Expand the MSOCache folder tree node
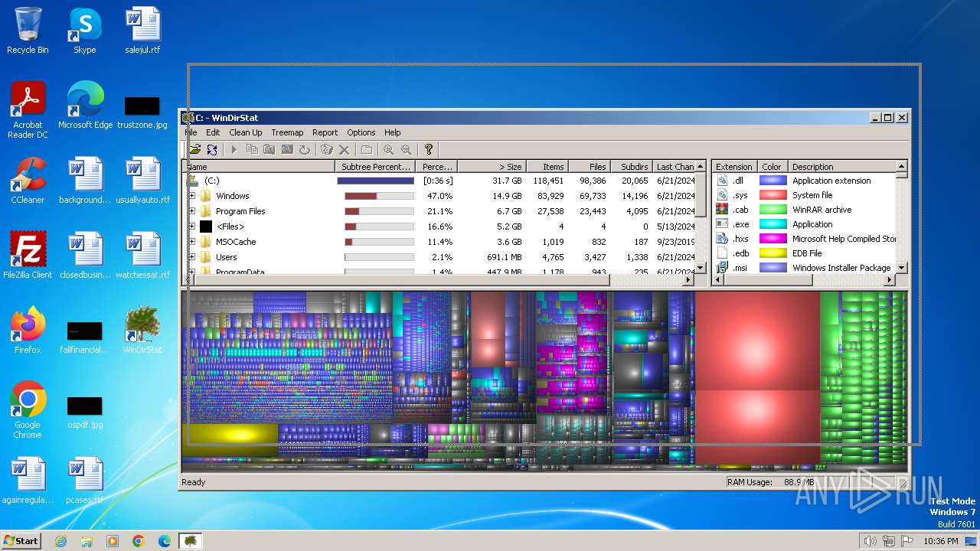Image resolution: width=980 pixels, height=551 pixels. [x=192, y=242]
